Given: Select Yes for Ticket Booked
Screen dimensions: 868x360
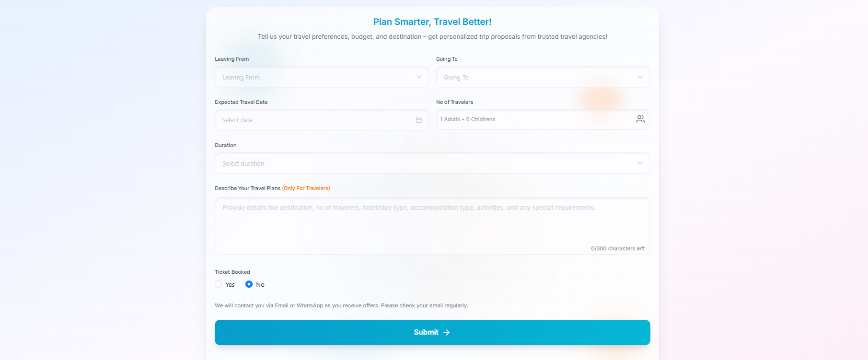Looking at the screenshot, I should pos(219,284).
